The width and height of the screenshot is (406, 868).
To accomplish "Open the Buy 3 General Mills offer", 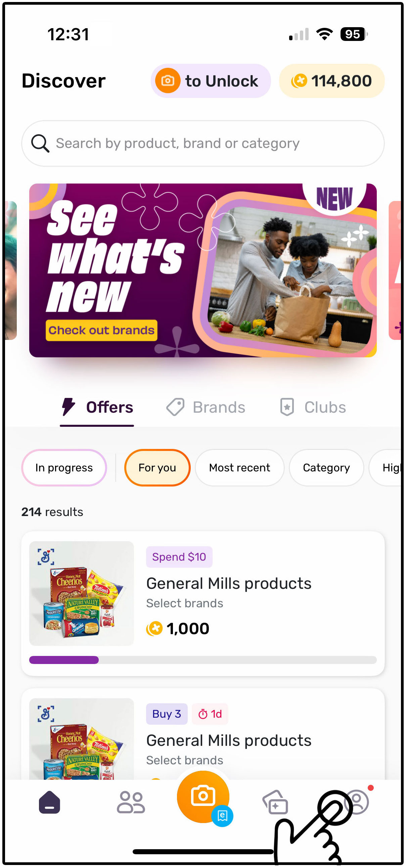I will click(203, 734).
